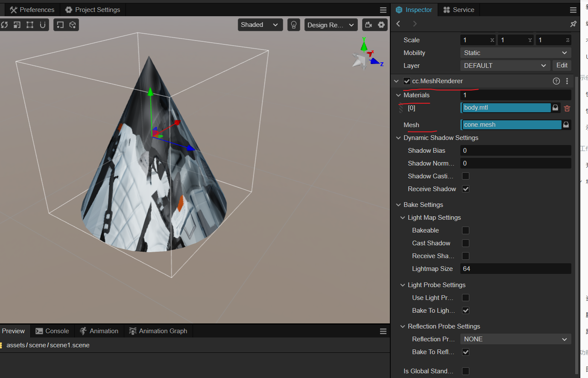Open the Animation Graph tab
588x378 pixels.
158,331
